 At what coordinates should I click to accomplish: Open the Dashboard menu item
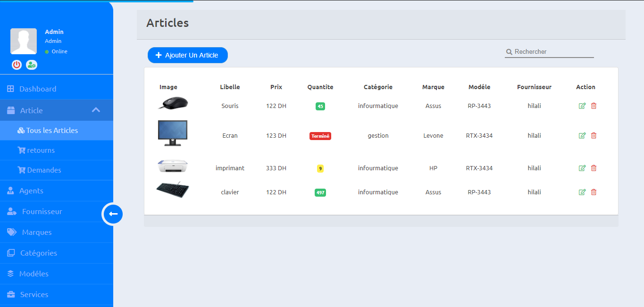[37, 89]
